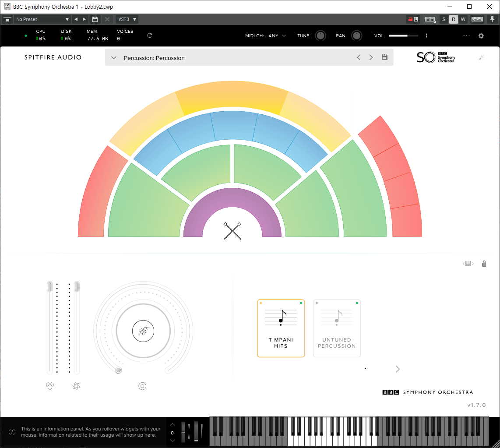Toggle the automation lane indicator button

(x=413, y=19)
